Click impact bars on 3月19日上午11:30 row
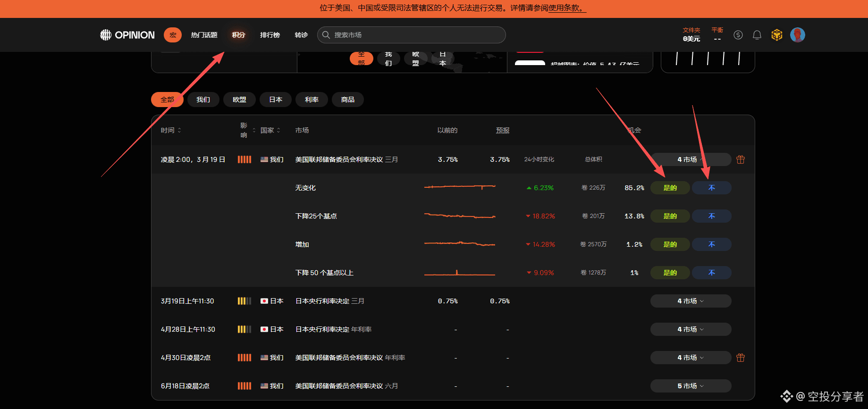This screenshot has height=409, width=868. 244,301
